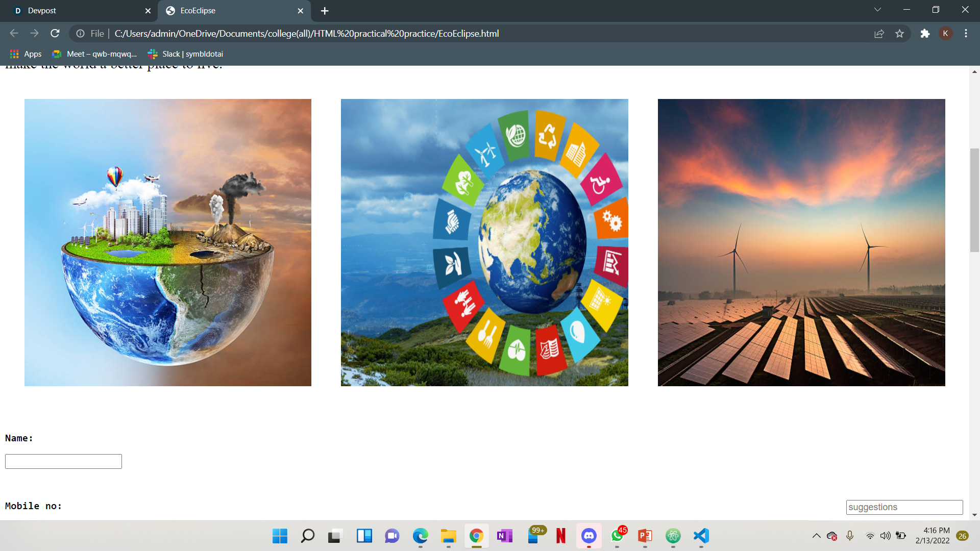Open PowerPoint from the taskbar
Viewport: 980px width, 551px height.
644,536
